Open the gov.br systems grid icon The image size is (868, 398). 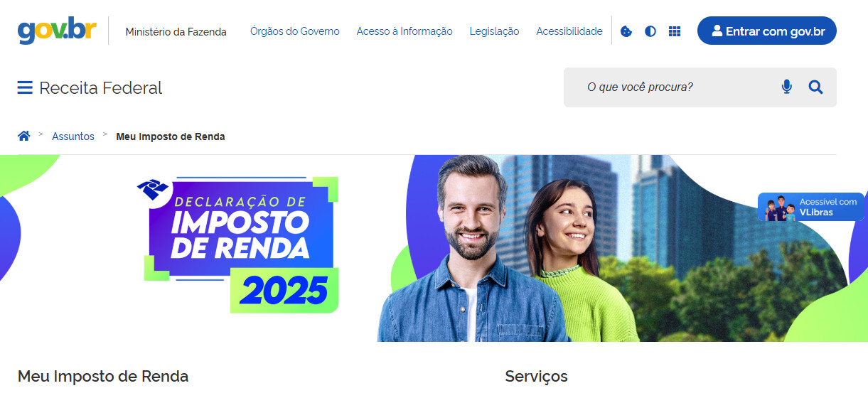pyautogui.click(x=675, y=31)
